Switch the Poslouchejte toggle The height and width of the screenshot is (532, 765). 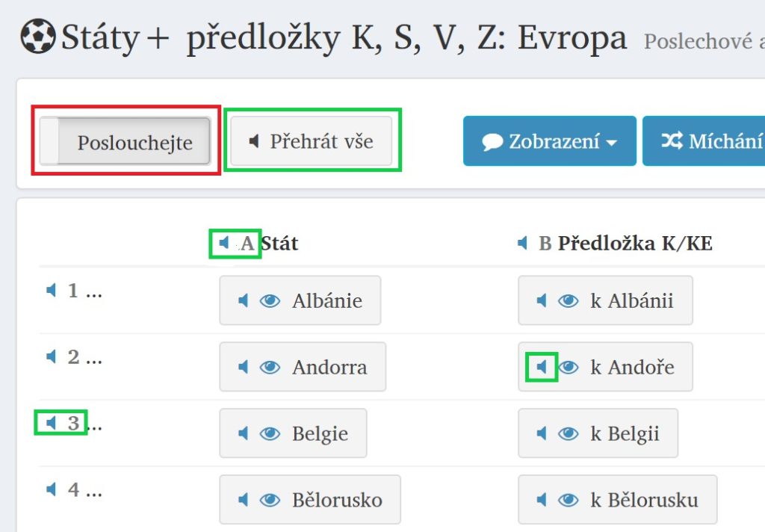point(125,140)
